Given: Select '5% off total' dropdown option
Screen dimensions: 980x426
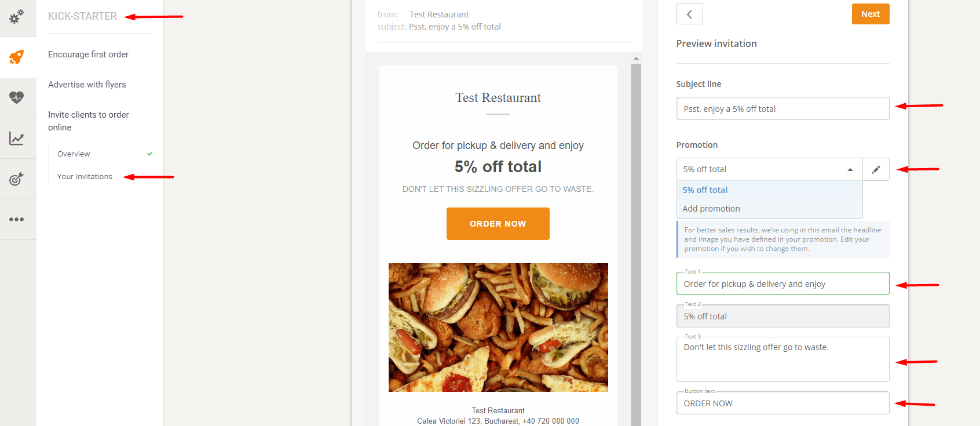Looking at the screenshot, I should click(705, 190).
